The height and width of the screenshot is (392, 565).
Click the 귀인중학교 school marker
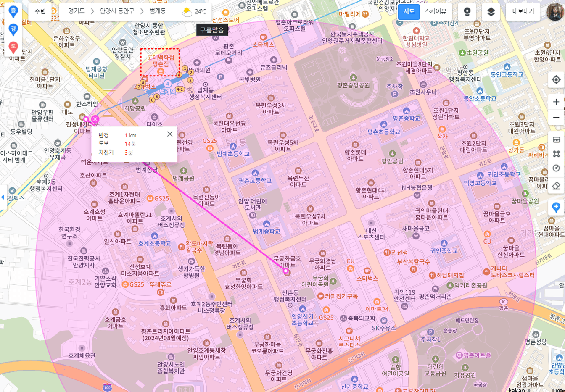point(444,243)
